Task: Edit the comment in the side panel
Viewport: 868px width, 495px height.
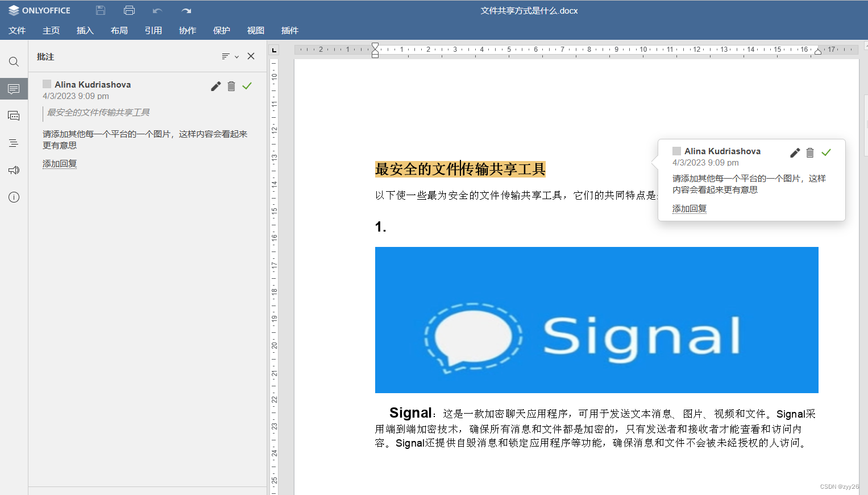Action: [x=215, y=86]
